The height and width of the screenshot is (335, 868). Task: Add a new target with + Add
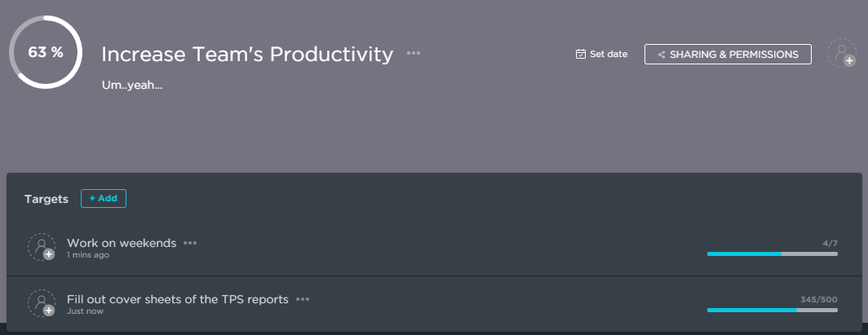pyautogui.click(x=104, y=198)
